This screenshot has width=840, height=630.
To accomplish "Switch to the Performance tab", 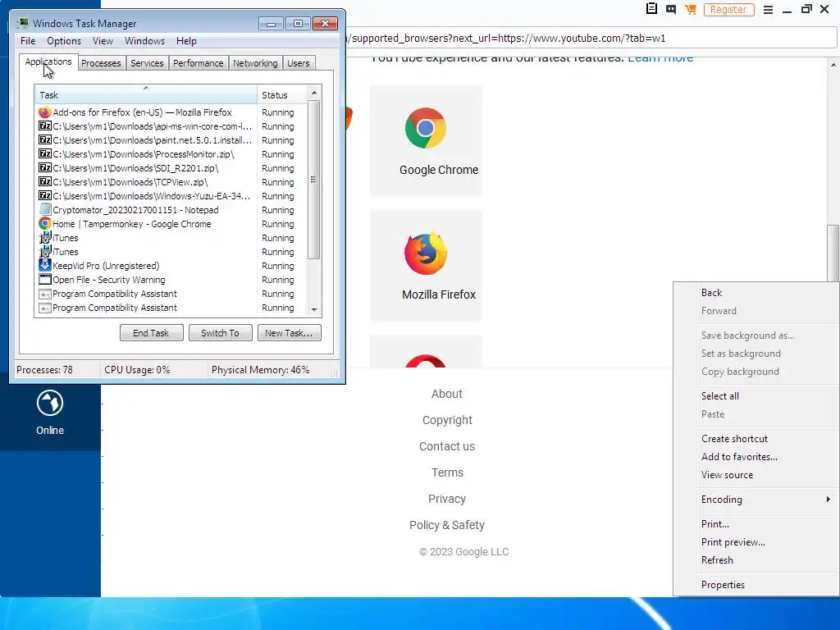I will [x=199, y=63].
